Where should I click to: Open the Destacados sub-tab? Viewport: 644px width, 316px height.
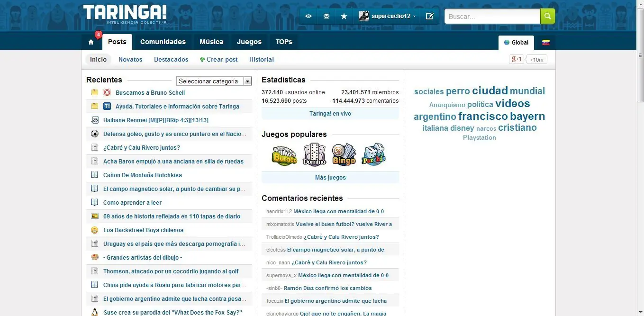pyautogui.click(x=171, y=59)
